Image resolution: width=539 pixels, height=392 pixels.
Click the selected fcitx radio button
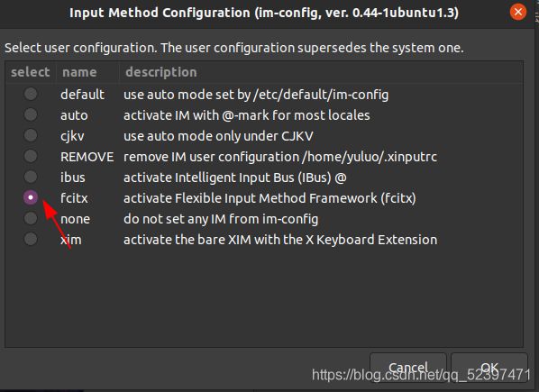[x=31, y=197]
